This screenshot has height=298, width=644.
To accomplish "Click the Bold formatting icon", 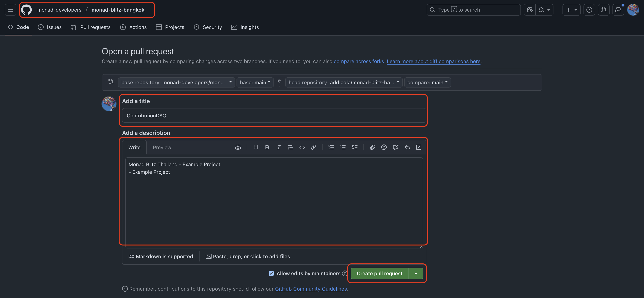I will 267,147.
